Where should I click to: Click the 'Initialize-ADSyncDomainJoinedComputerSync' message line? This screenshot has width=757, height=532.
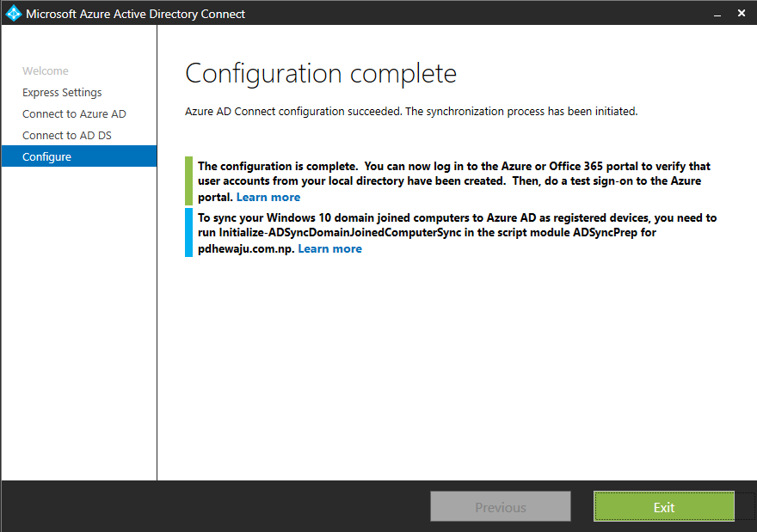[427, 232]
